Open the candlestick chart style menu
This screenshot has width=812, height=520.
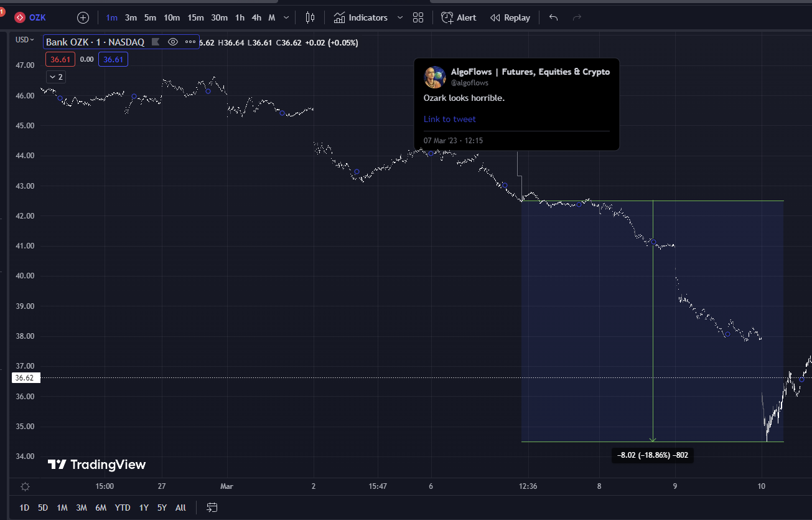pyautogui.click(x=310, y=17)
